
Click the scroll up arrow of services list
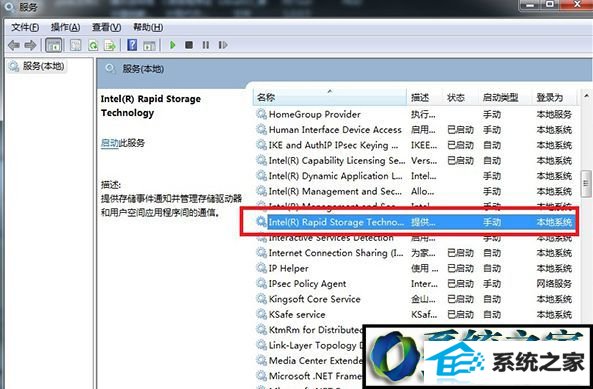click(x=586, y=96)
